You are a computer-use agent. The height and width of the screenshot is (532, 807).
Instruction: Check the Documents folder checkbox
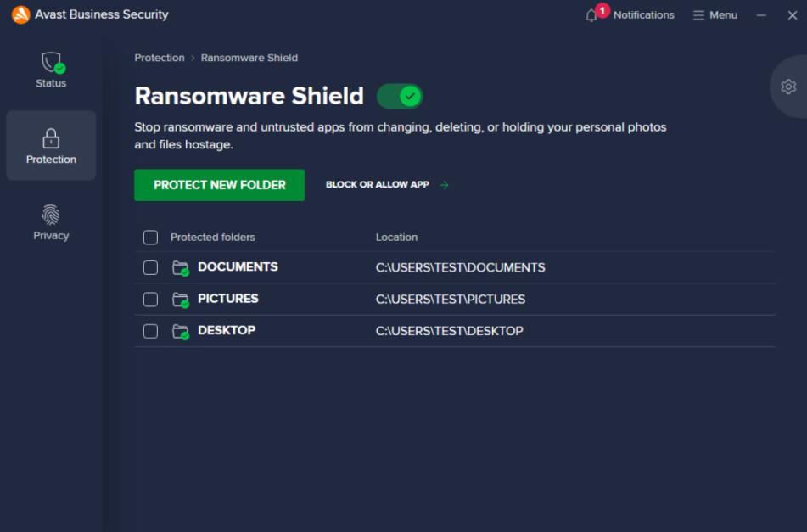click(150, 267)
